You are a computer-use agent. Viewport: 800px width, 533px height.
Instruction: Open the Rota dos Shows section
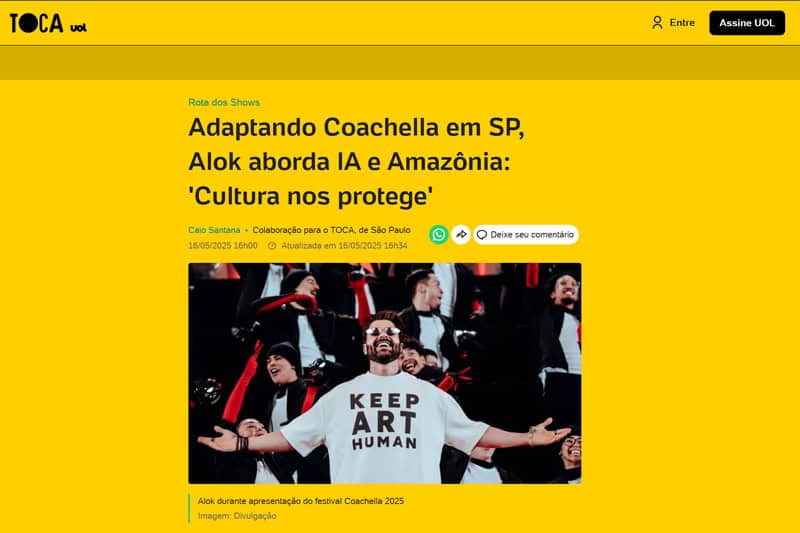224,103
